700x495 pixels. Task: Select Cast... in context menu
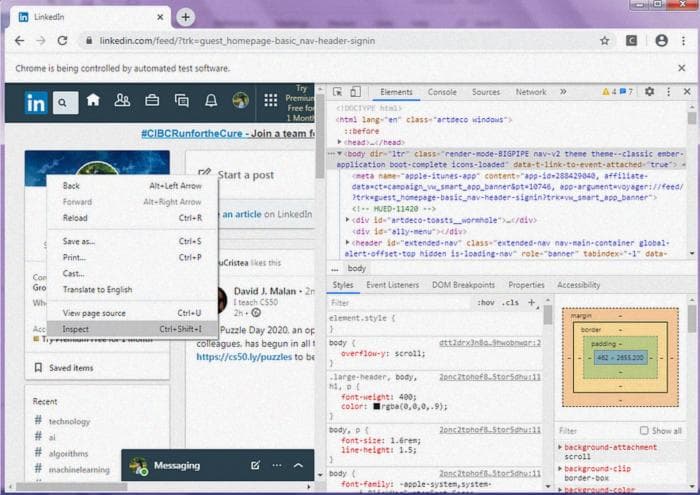(x=132, y=273)
